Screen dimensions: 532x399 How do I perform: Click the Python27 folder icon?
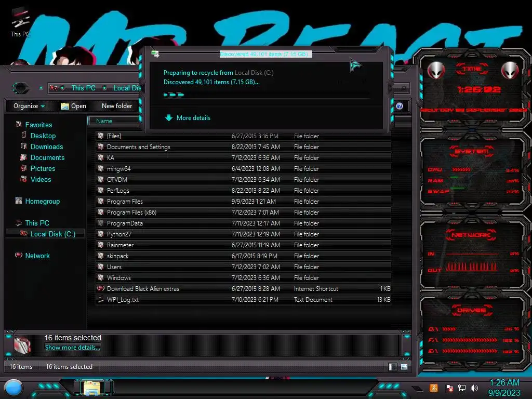(101, 234)
